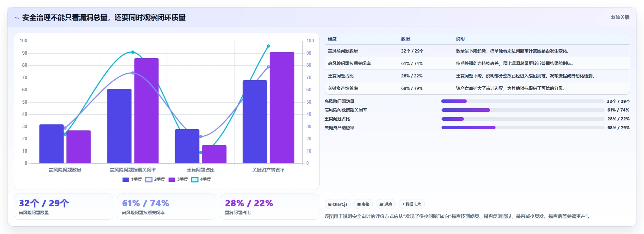Click the purple 3季度 bar for 高风险问题按期关闭率
This screenshot has height=234, width=644.
click(x=146, y=111)
